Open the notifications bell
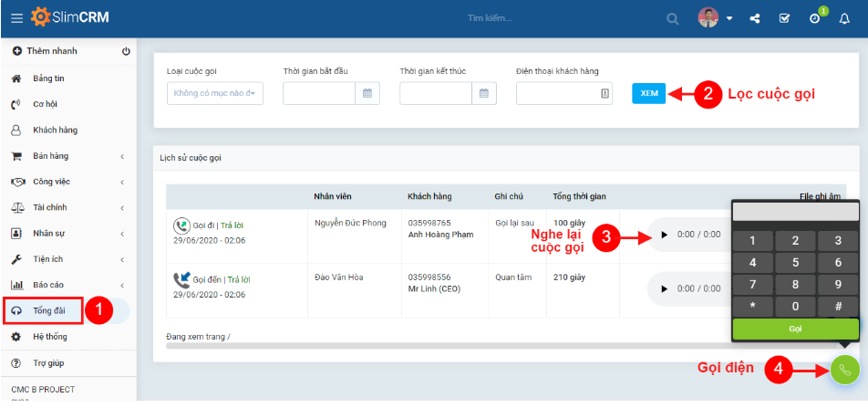The image size is (868, 408). pyautogui.click(x=844, y=18)
